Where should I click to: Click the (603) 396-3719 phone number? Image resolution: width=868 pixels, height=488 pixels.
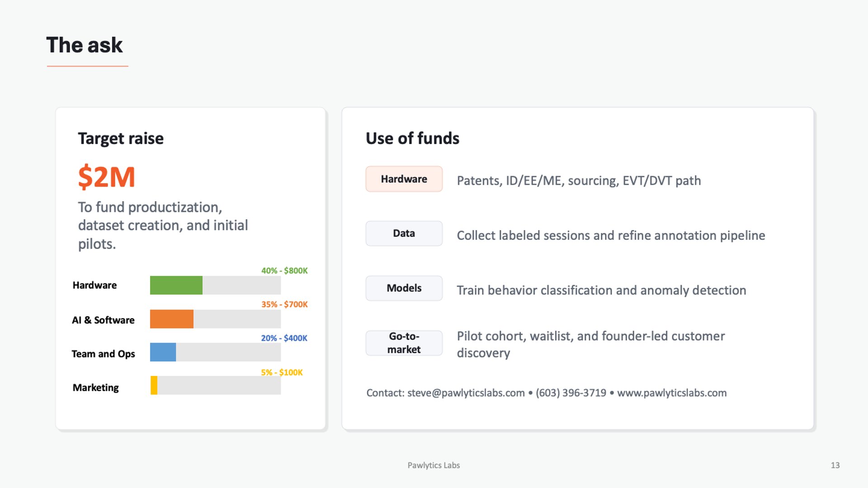(571, 393)
